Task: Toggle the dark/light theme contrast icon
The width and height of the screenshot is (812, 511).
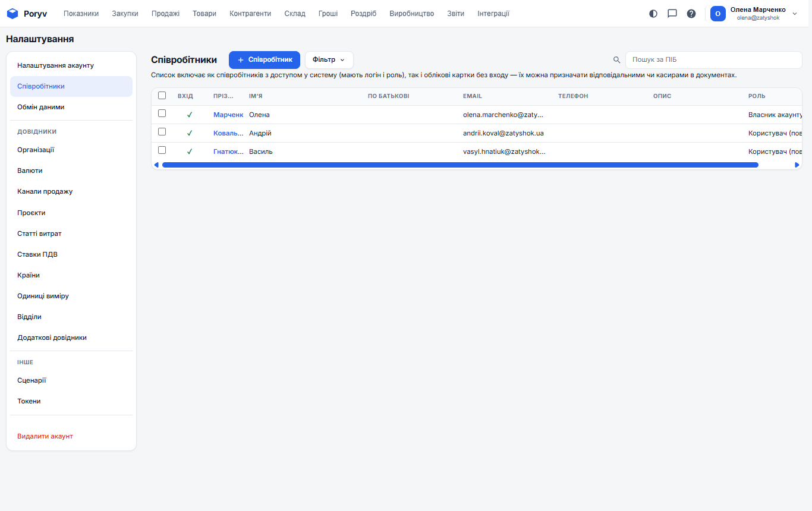Action: tap(653, 13)
